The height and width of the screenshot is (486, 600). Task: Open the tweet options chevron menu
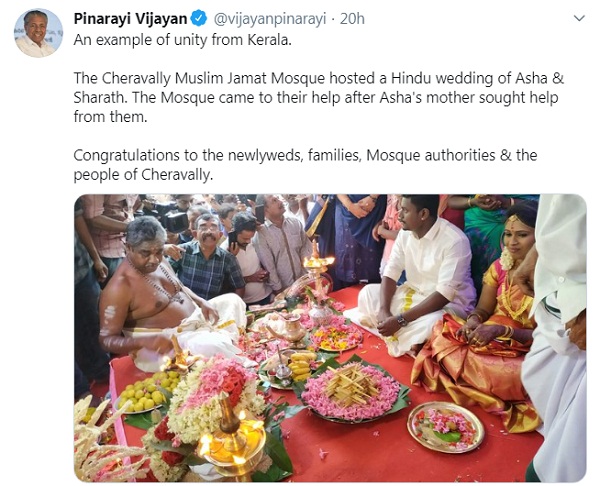[580, 18]
